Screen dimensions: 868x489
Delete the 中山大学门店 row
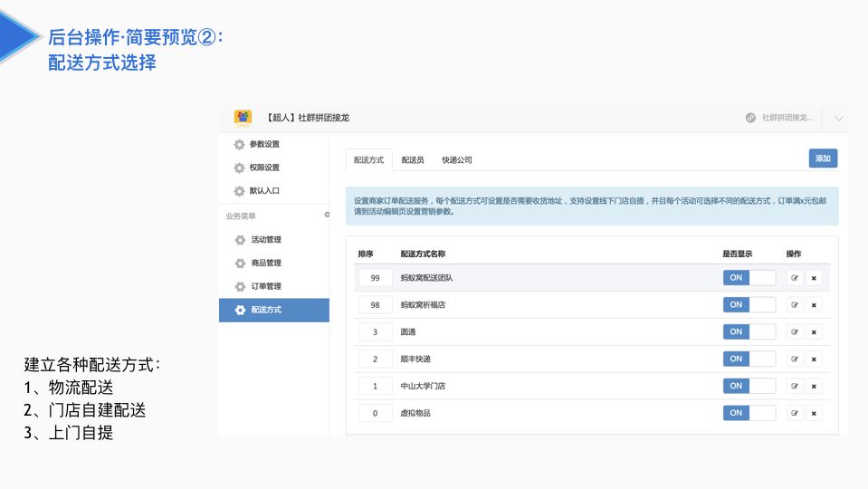[x=814, y=386]
